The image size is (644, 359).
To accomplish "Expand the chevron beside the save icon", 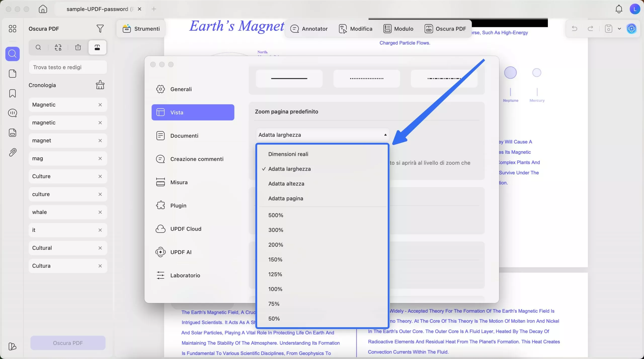I will 619,29.
